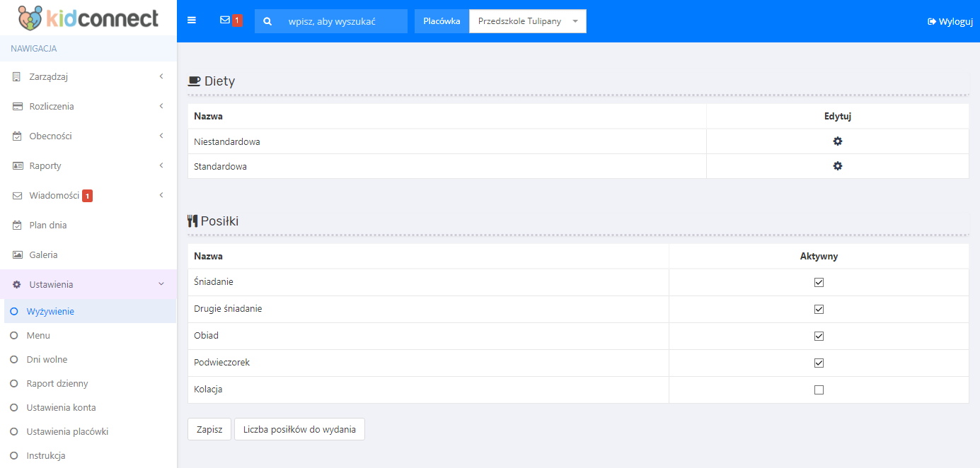The image size is (980, 468).
Task: Click the Aktywny column header
Action: tap(819, 256)
